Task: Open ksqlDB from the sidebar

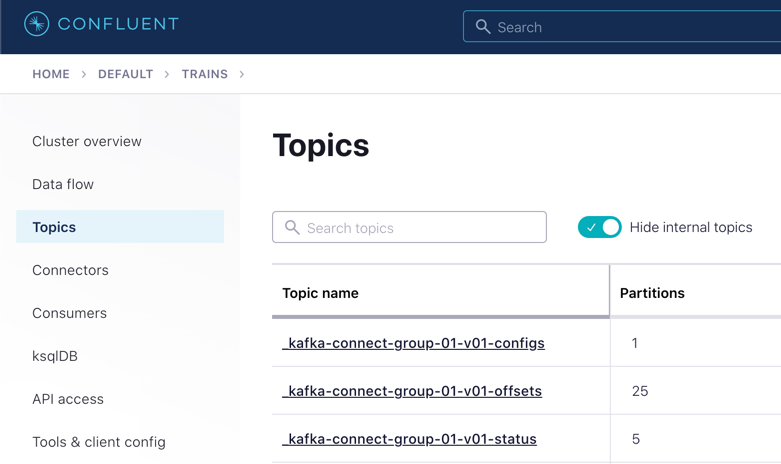Action: (x=55, y=356)
